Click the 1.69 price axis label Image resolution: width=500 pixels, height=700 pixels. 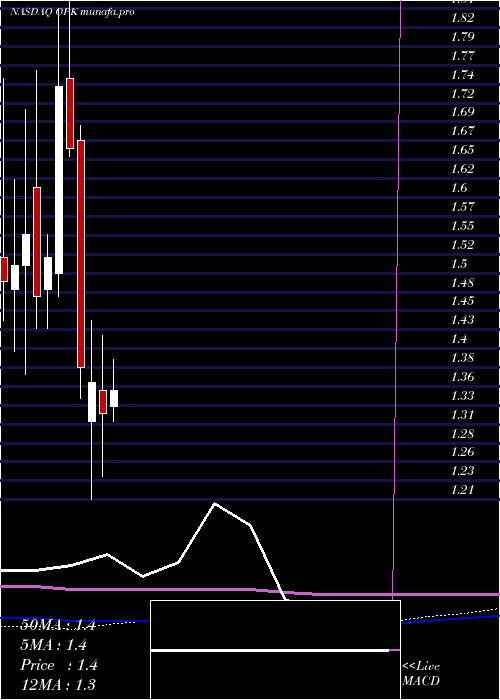click(x=462, y=112)
